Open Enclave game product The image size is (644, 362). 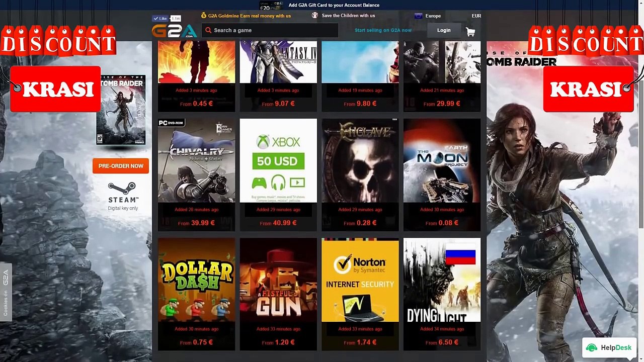click(360, 160)
